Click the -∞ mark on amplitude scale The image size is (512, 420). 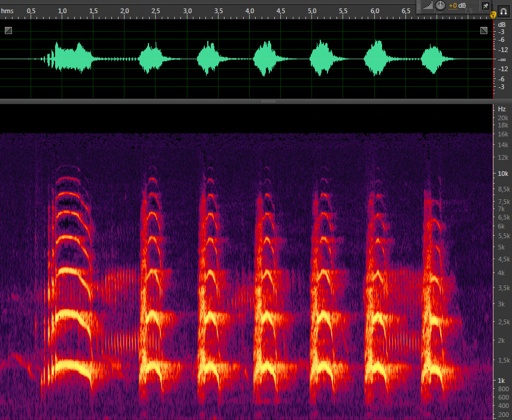click(502, 59)
